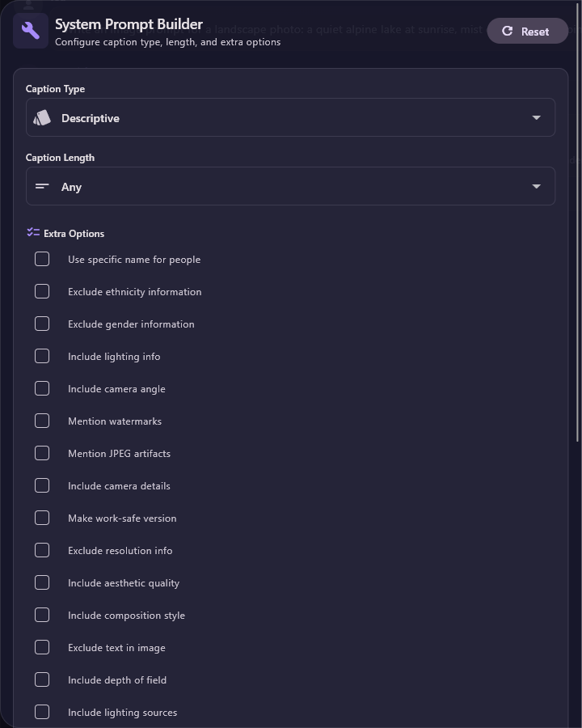Image resolution: width=582 pixels, height=728 pixels.
Task: Click the 'Configure caption type, length' subtitle
Action: click(x=167, y=42)
